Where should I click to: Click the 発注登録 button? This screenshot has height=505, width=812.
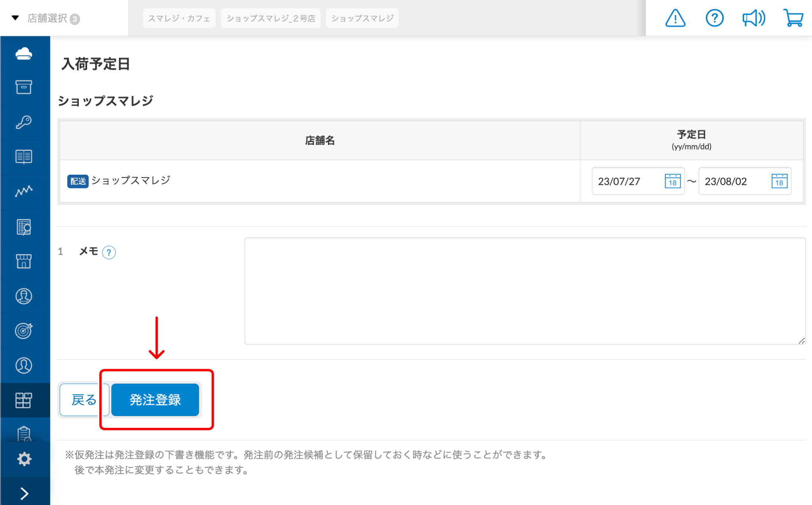(155, 400)
